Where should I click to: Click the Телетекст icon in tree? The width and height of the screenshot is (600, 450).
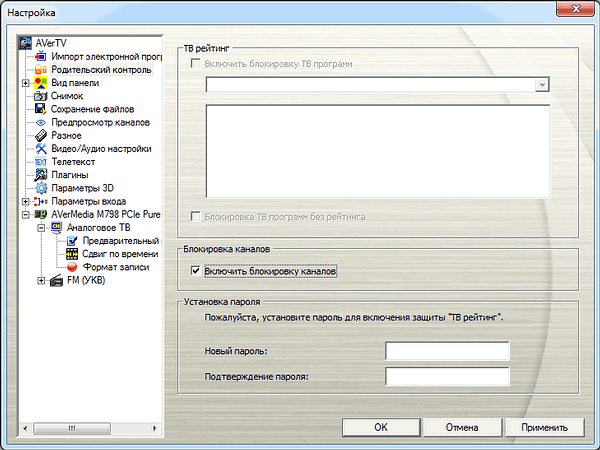pyautogui.click(x=41, y=162)
